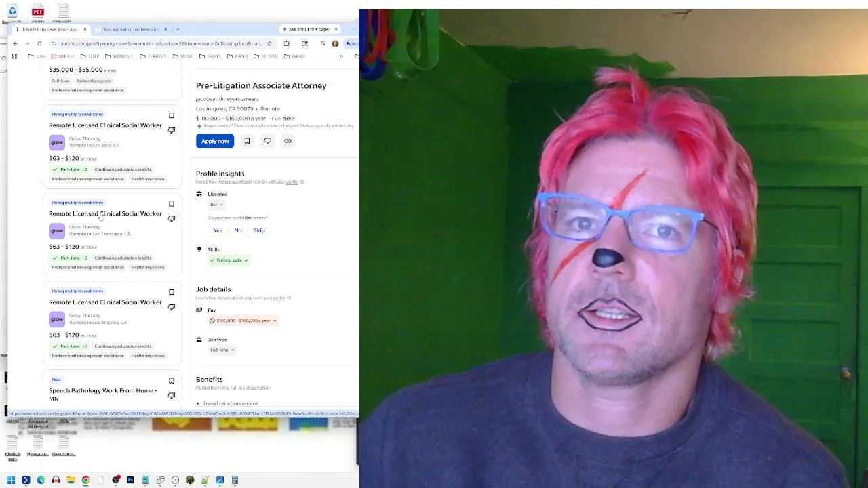Open File Explorer from the taskbar
Screen dimensions: 868x488
(x=71, y=480)
